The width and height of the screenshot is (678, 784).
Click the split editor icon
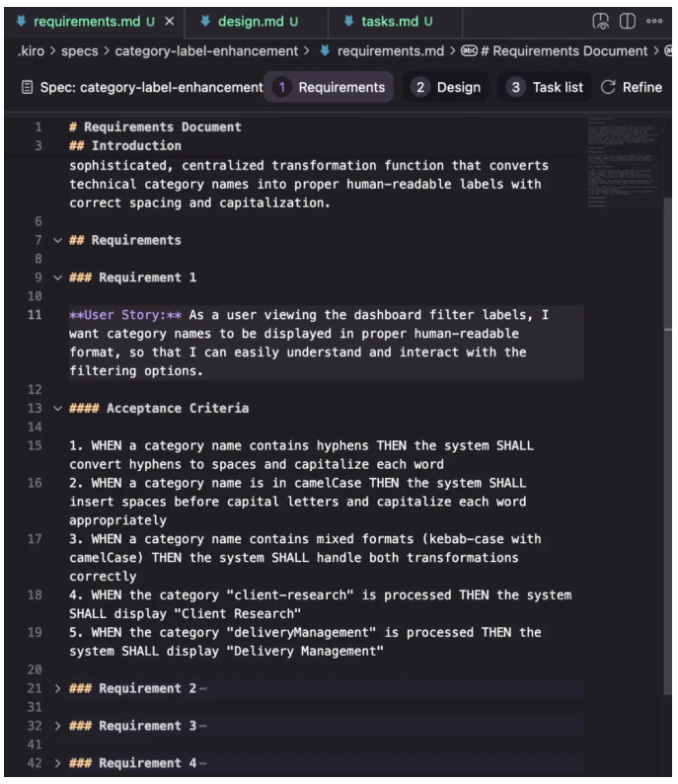[x=628, y=21]
